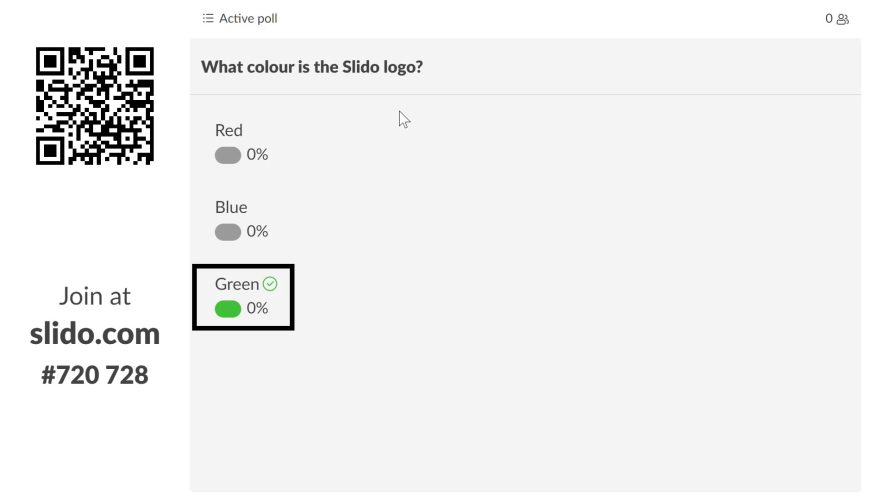889x500 pixels.
Task: Click the participants icon at top right
Action: (x=843, y=19)
